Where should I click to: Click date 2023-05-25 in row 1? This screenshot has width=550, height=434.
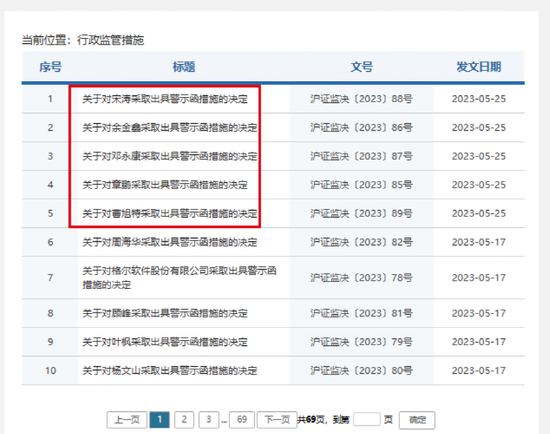[x=479, y=99]
